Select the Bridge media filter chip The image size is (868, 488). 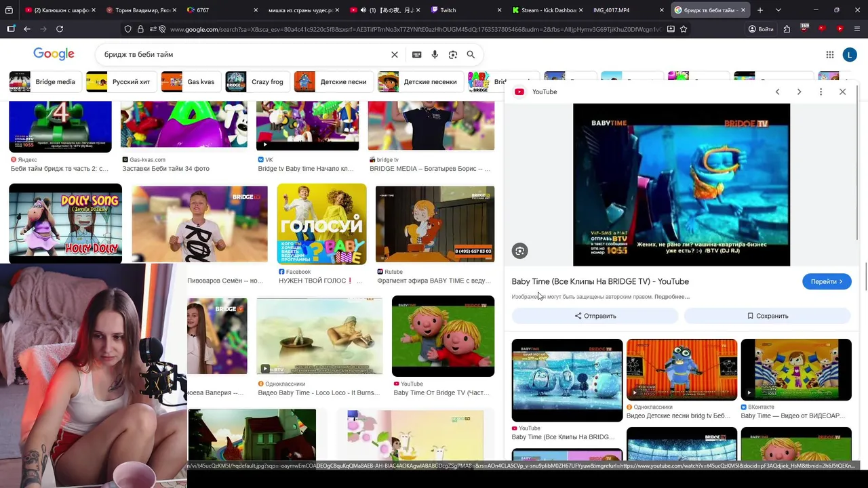click(x=45, y=82)
